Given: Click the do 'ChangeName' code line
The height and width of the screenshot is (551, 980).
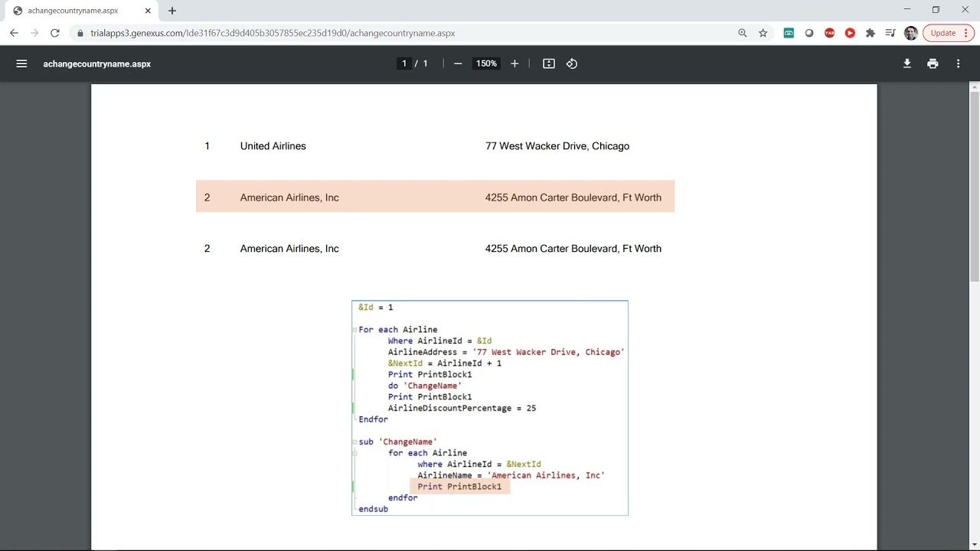Looking at the screenshot, I should point(425,386).
